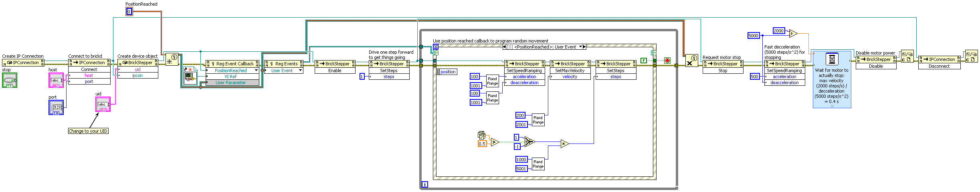Click the multiply function node

(564, 143)
